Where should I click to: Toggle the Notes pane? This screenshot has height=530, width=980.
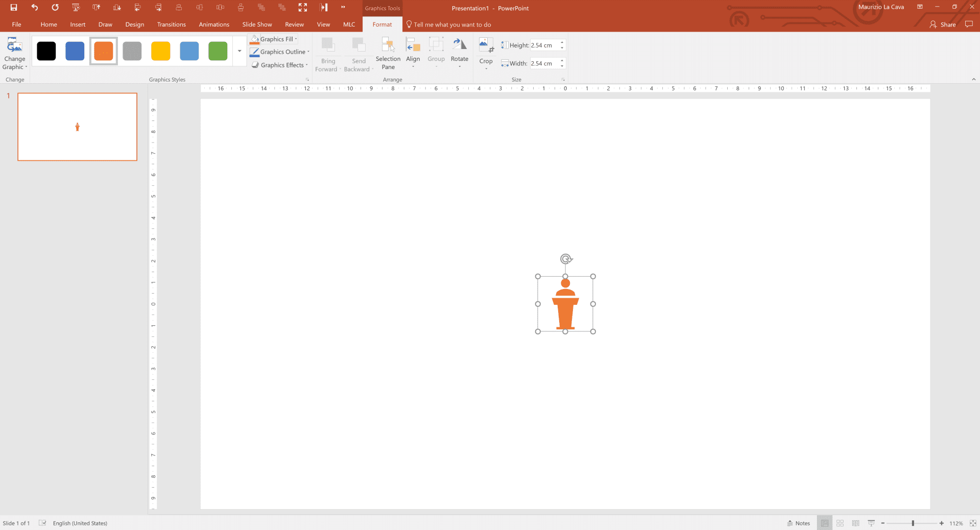click(x=798, y=523)
